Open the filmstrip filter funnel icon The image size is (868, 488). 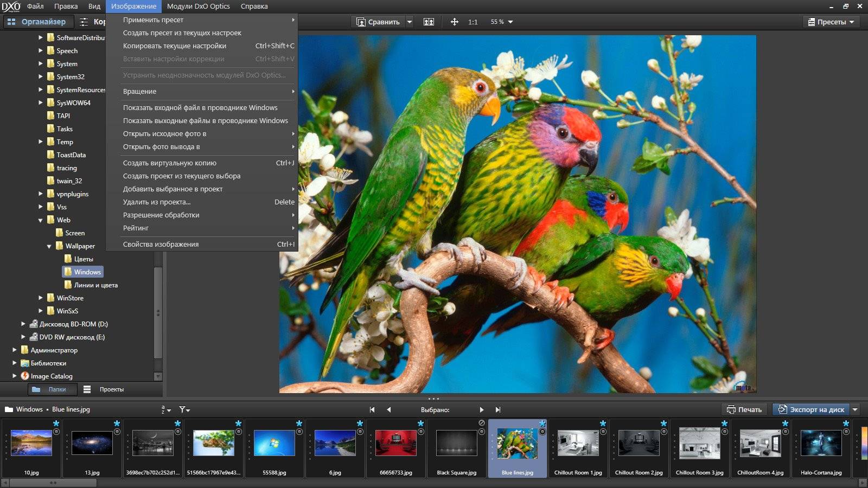click(x=184, y=410)
